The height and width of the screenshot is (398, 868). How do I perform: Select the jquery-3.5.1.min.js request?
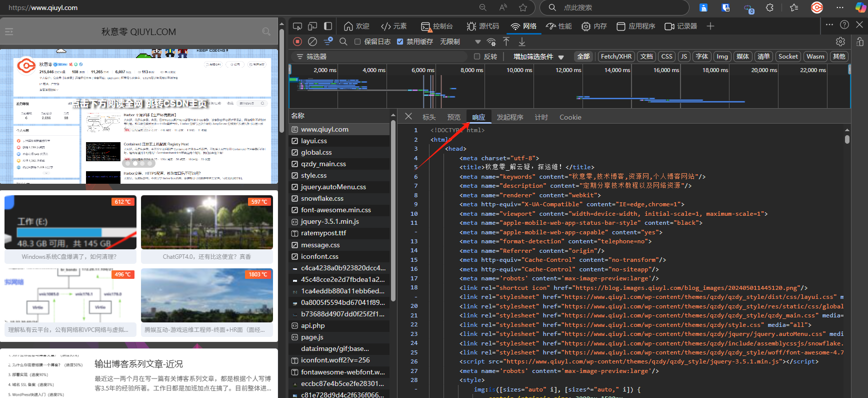click(339, 221)
